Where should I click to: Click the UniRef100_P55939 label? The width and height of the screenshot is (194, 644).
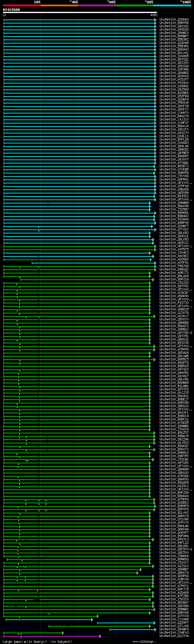[x=174, y=103]
